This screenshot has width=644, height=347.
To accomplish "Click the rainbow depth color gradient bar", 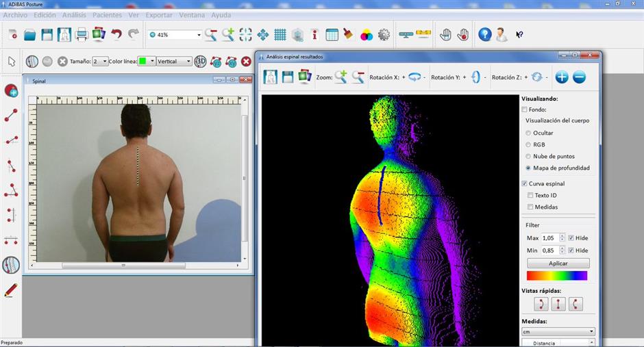I will [557, 276].
